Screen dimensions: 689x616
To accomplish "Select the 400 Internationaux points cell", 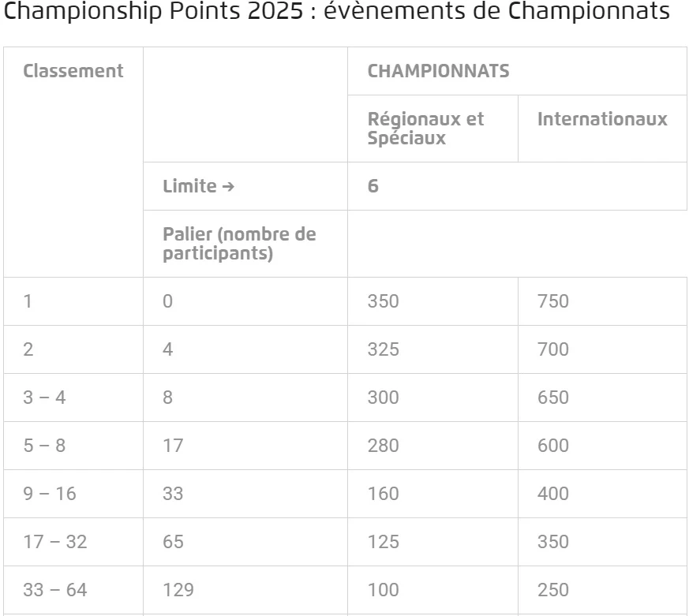I will pos(602,494).
